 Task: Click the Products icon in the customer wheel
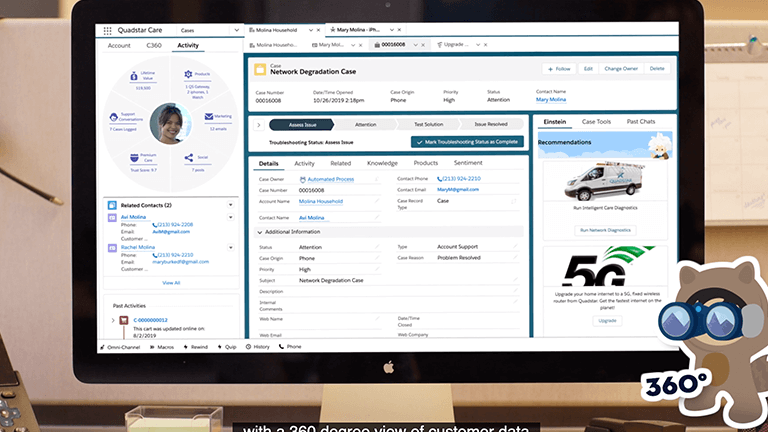tap(189, 75)
